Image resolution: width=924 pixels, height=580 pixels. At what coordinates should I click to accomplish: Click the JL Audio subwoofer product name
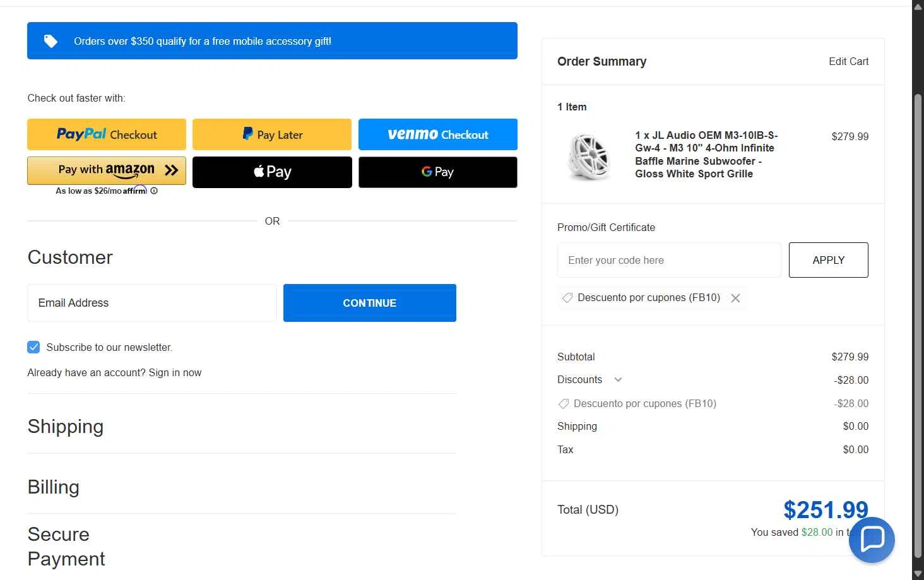point(706,155)
